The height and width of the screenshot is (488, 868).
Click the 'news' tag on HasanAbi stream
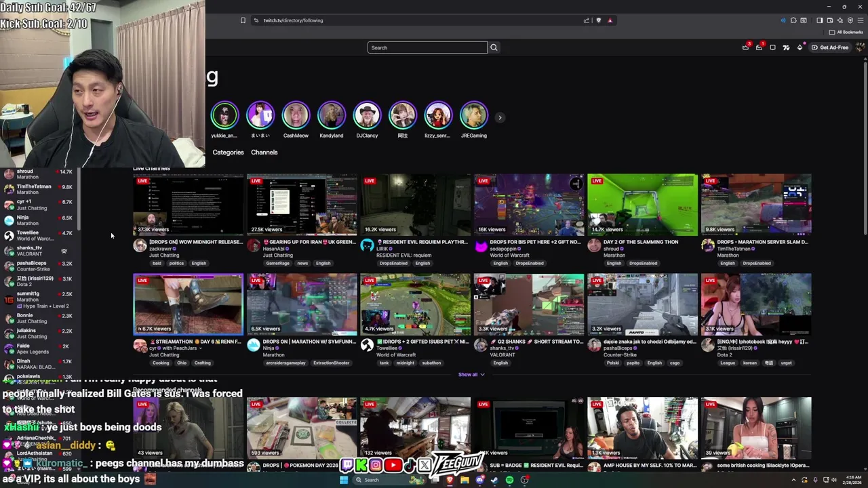click(302, 263)
